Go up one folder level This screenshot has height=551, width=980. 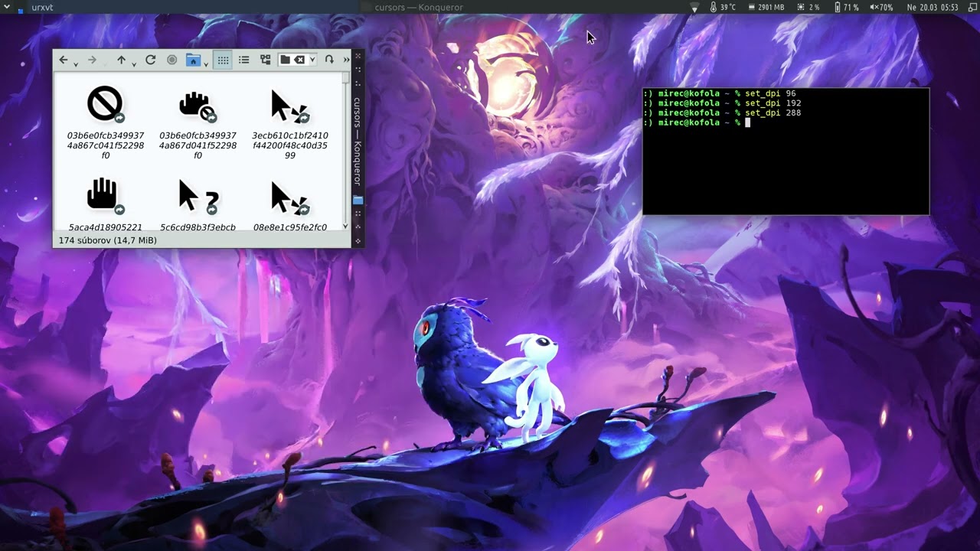pos(121,60)
